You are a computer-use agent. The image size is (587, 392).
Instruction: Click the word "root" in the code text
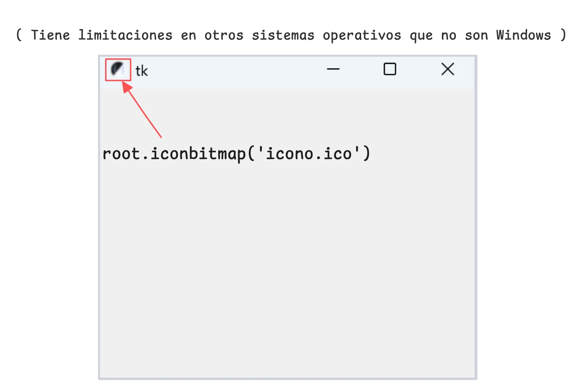point(121,154)
